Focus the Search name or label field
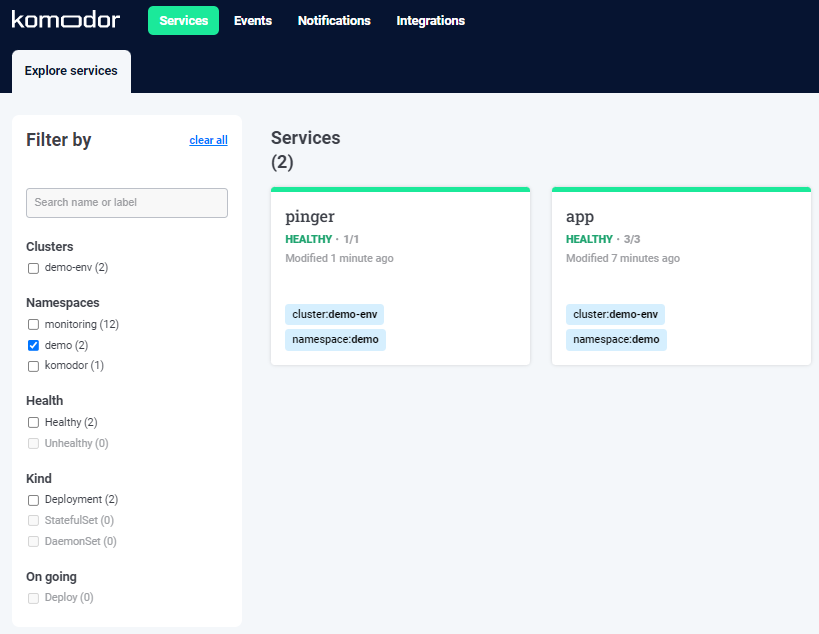The image size is (819, 634). [x=127, y=203]
